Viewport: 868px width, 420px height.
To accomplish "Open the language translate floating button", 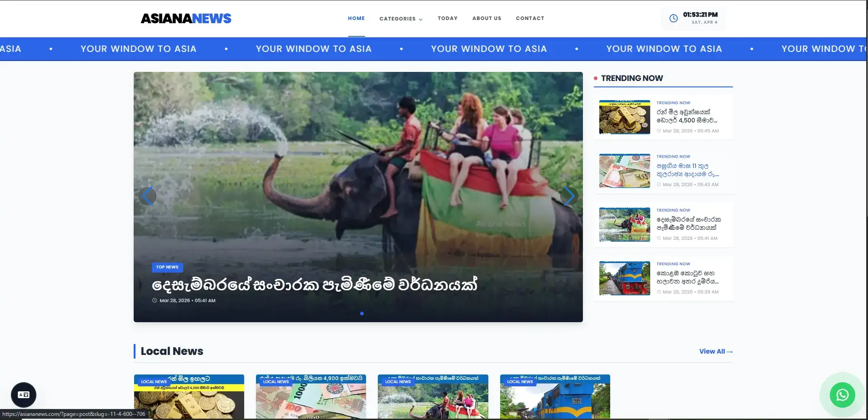I will (24, 395).
